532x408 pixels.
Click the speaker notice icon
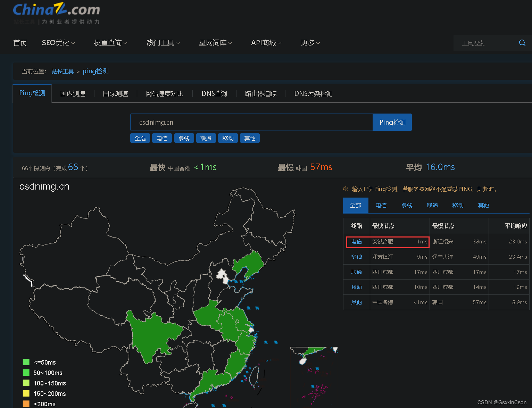click(346, 189)
